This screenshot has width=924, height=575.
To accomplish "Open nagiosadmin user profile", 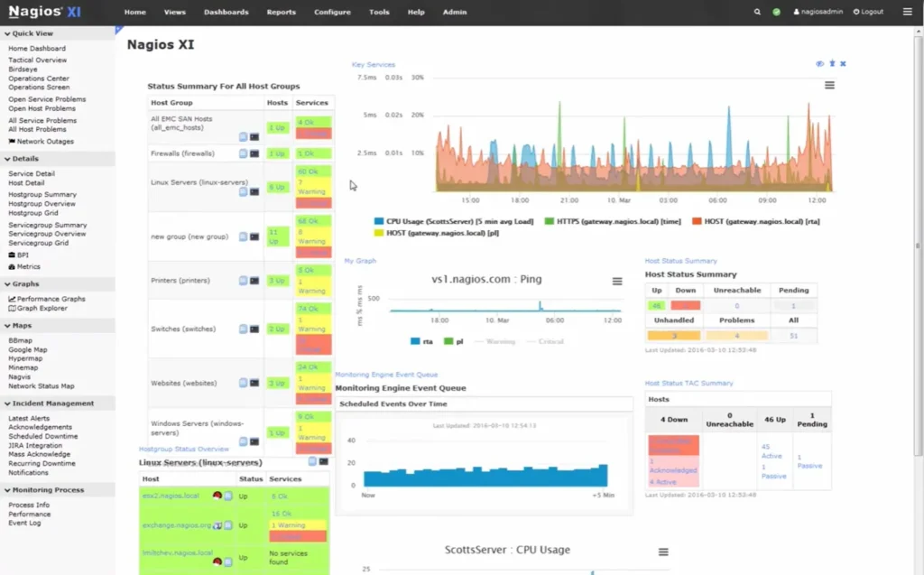I will tap(818, 12).
